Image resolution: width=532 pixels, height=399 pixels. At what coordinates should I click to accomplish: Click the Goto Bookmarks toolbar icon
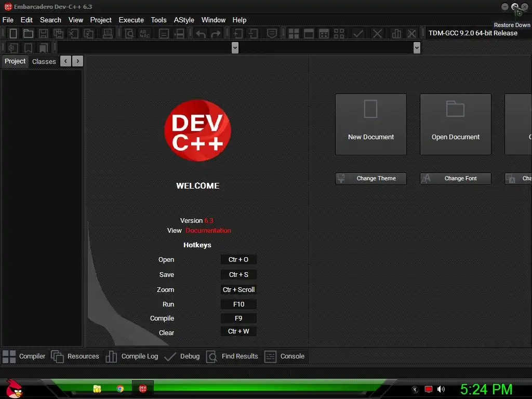[44, 48]
